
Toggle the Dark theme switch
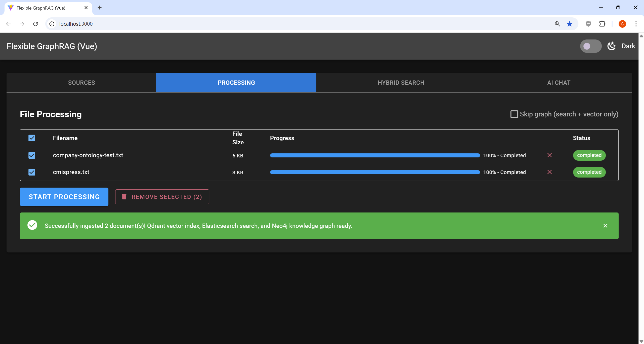[590, 46]
